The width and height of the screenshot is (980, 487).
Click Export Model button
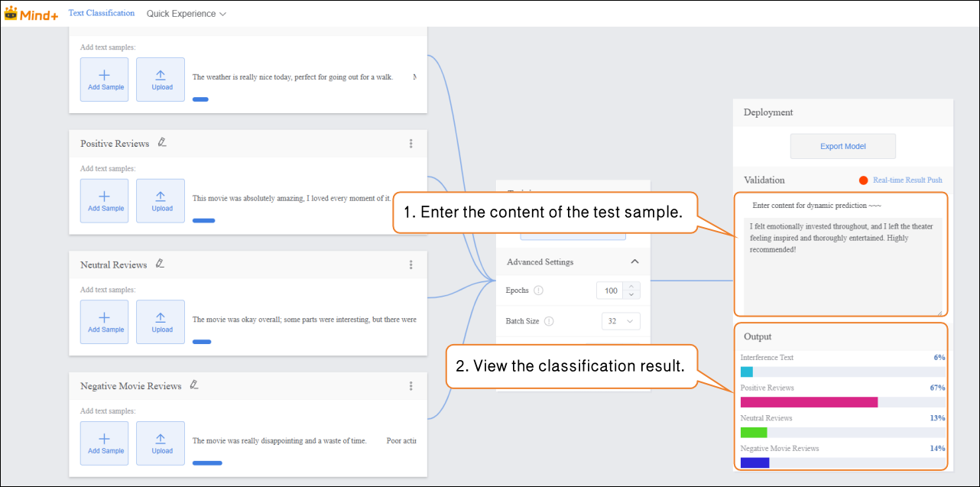(842, 147)
